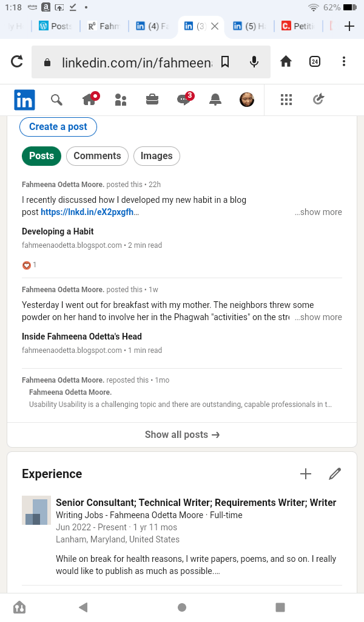Switch to the Comments filter

point(97,156)
